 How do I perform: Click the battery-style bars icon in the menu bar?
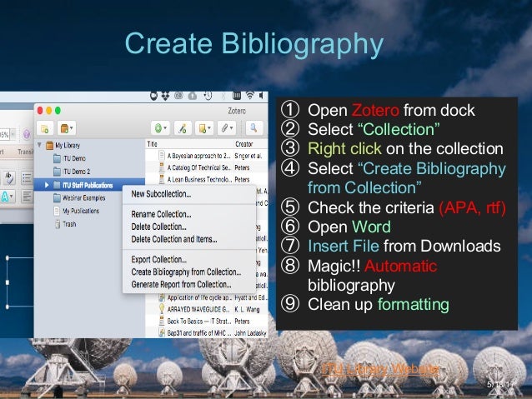(x=237, y=96)
